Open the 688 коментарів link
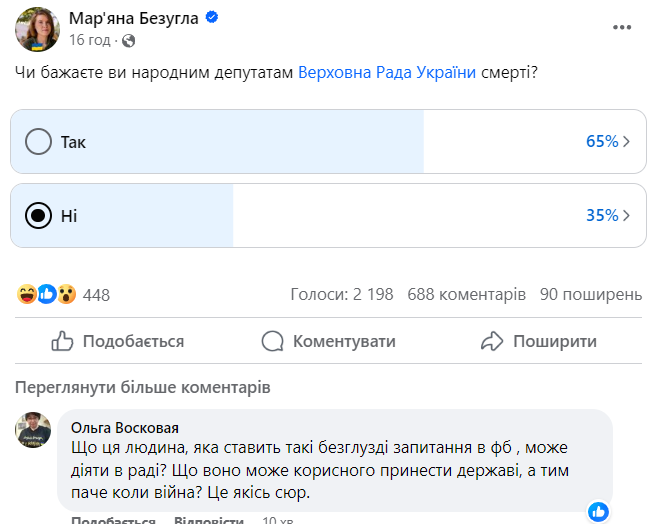 (467, 295)
